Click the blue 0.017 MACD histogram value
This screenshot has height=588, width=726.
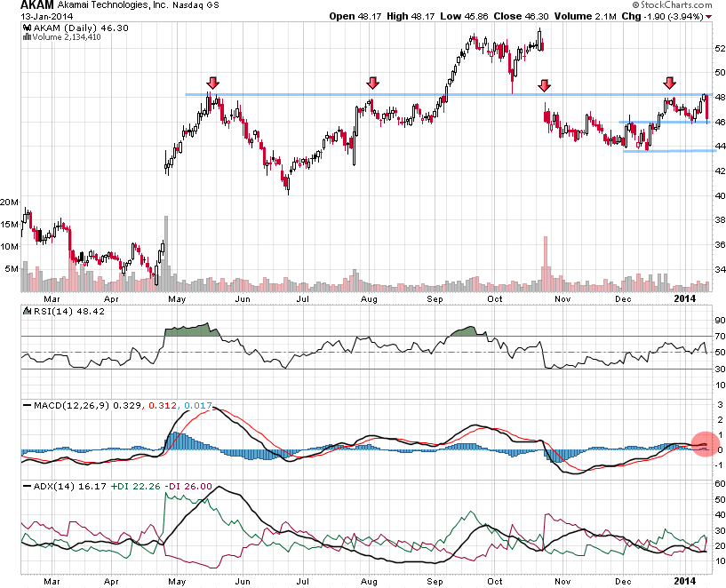point(197,406)
